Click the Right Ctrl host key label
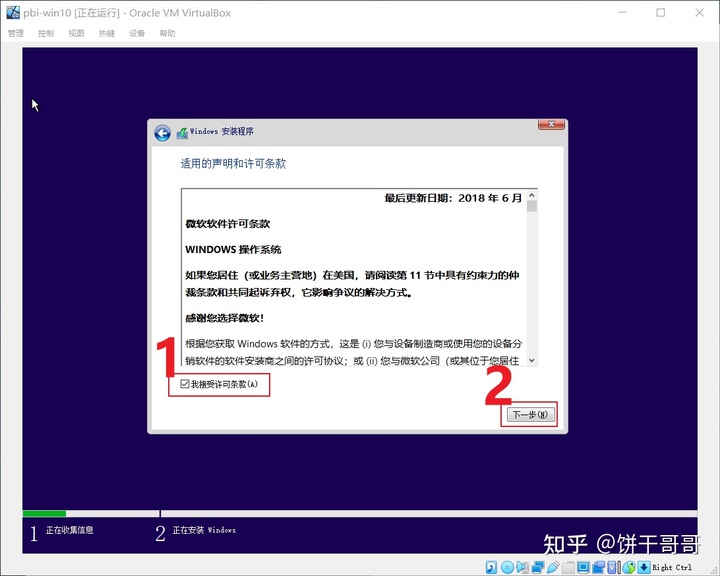720x576 pixels. point(672,567)
